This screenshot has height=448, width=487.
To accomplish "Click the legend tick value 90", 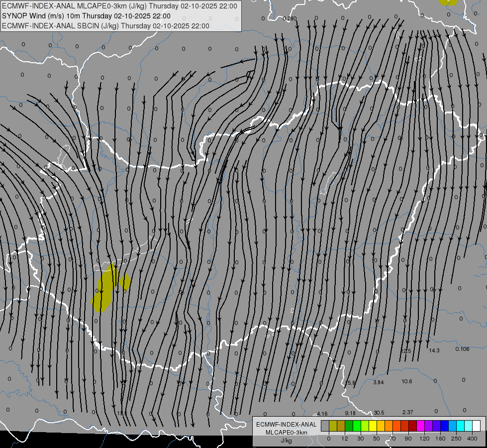I will pyautogui.click(x=408, y=439).
